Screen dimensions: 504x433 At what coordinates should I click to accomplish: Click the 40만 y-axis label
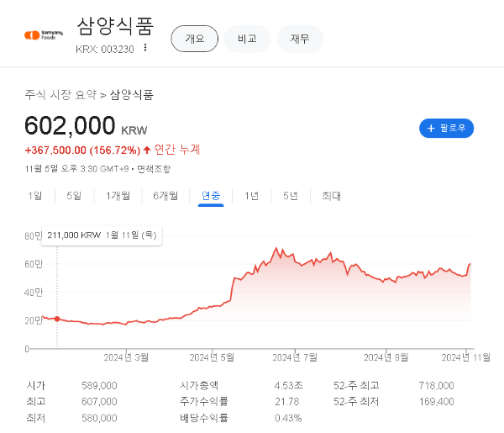coord(34,293)
